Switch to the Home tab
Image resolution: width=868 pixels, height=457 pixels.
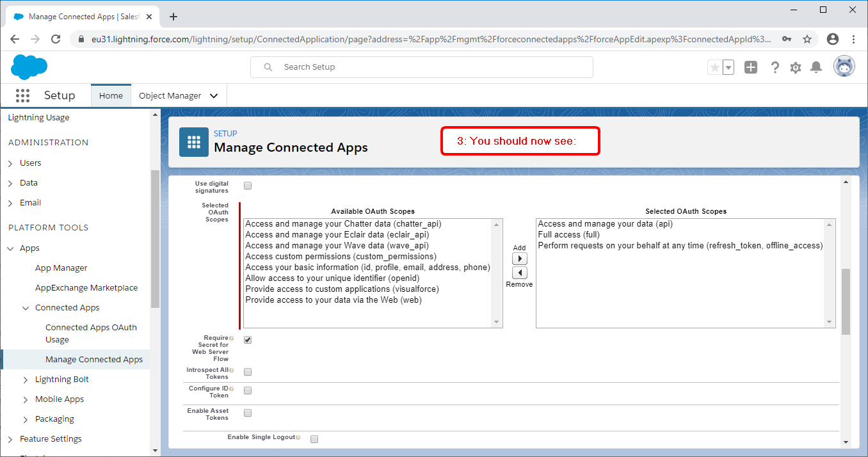111,96
